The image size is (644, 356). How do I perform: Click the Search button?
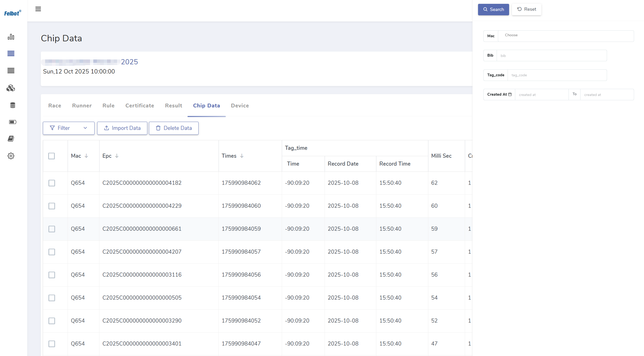tap(493, 9)
